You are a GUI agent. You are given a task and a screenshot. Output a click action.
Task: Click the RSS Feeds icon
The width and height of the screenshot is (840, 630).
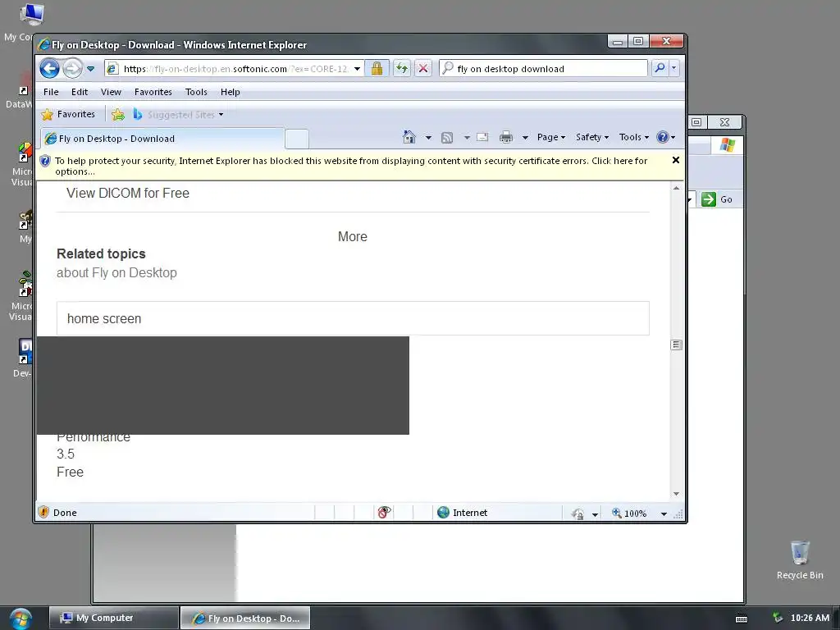click(447, 138)
